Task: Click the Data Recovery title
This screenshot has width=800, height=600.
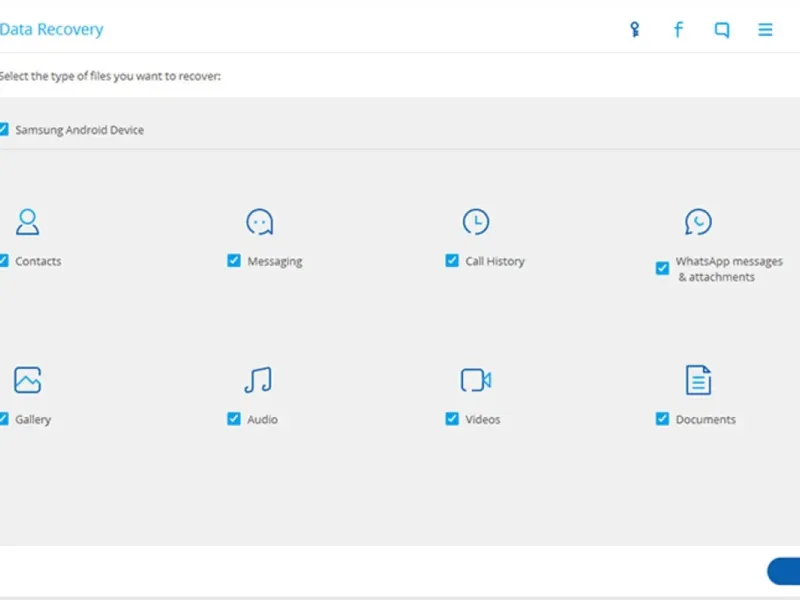Action: click(x=52, y=29)
